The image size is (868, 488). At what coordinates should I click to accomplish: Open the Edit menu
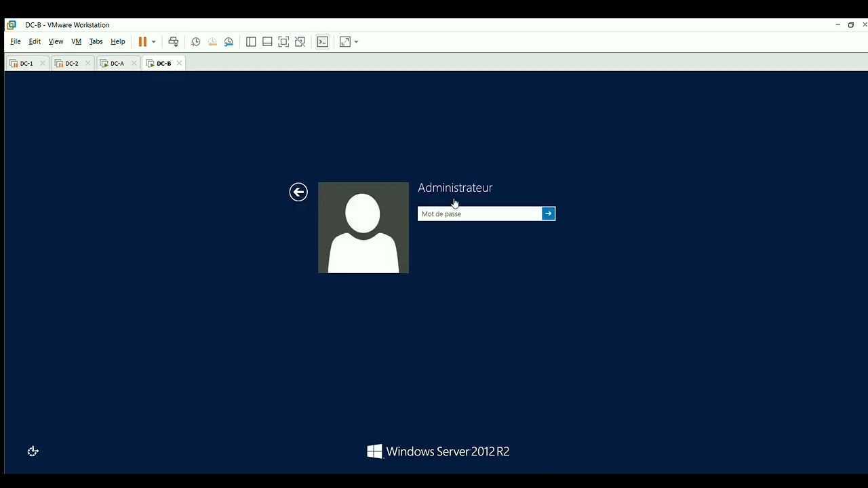click(35, 42)
